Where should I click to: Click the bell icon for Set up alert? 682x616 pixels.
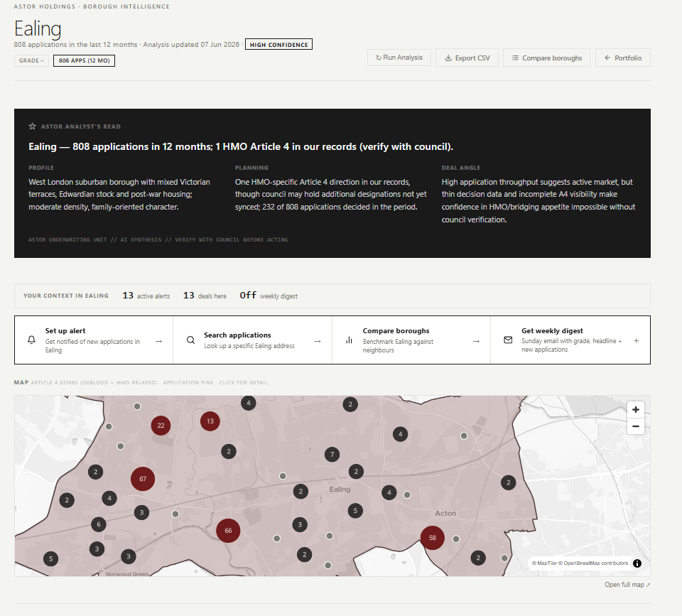coord(32,340)
